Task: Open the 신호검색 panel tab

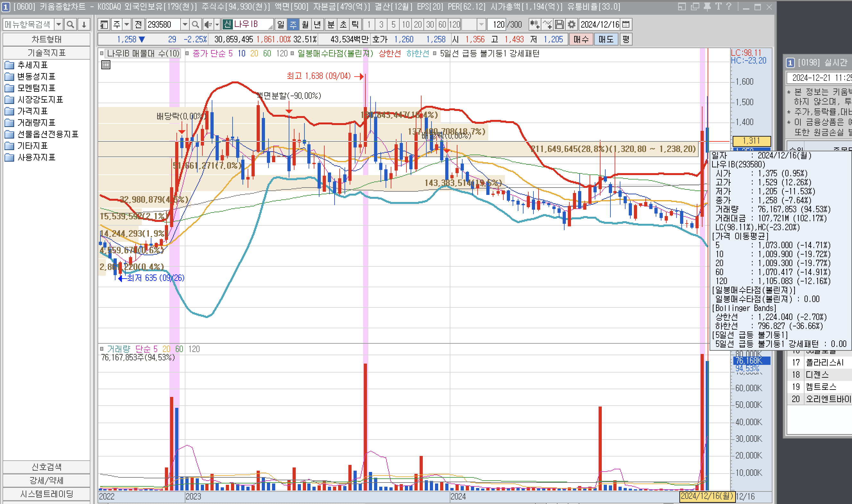Action: [x=47, y=467]
